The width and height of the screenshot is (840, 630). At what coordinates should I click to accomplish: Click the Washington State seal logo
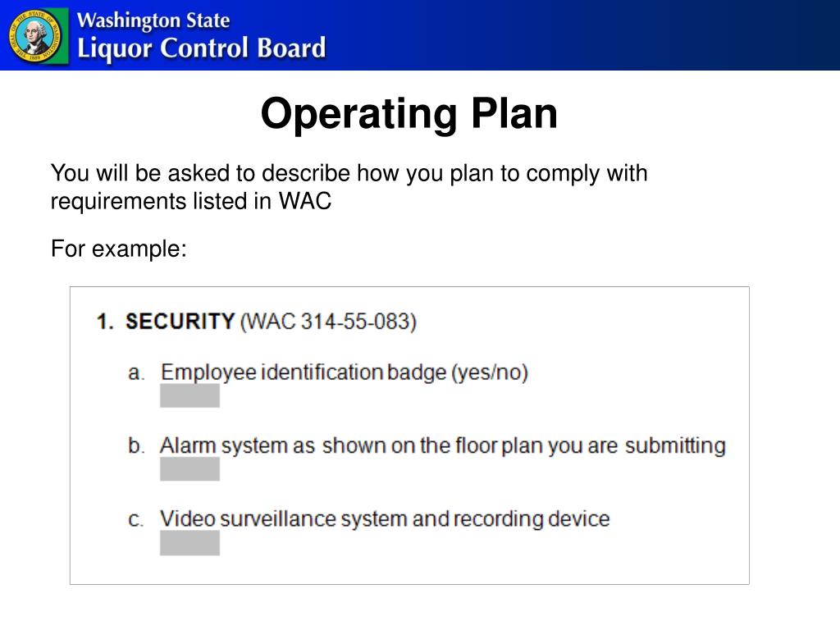tap(35, 36)
